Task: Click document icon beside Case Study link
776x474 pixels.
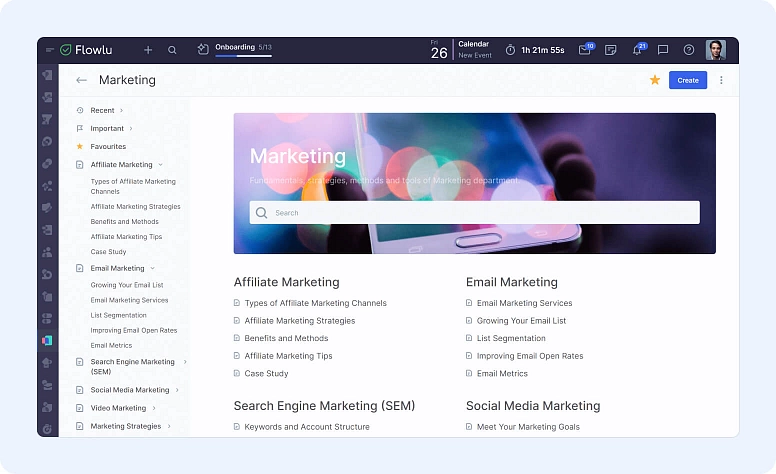Action: pos(237,373)
